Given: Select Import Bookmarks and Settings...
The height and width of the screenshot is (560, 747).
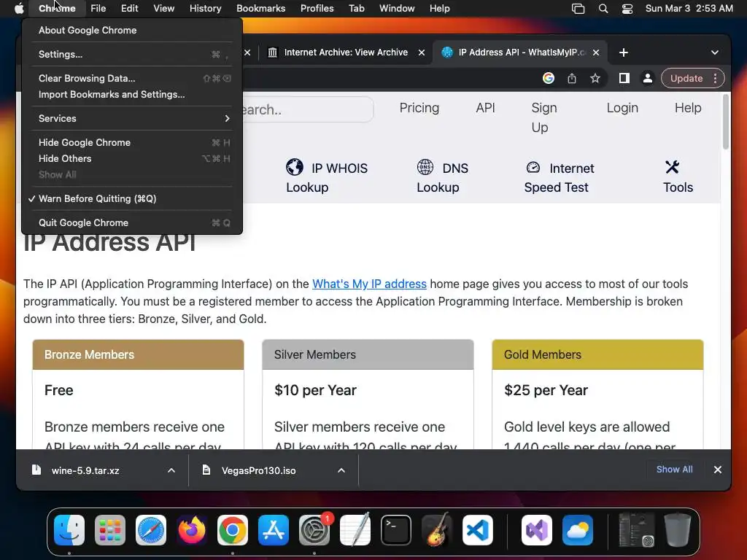Looking at the screenshot, I should [132, 94].
